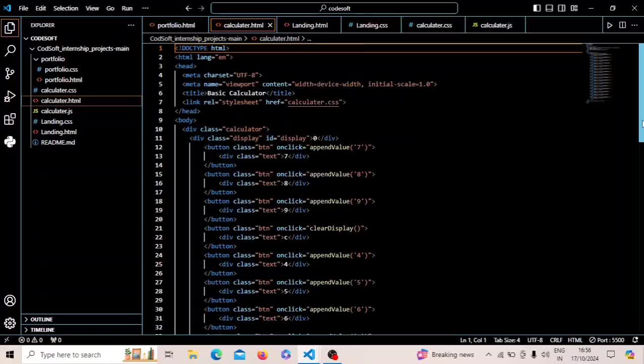The image size is (644, 364).
Task: Open the Extensions view
Action: pyautogui.click(x=10, y=119)
